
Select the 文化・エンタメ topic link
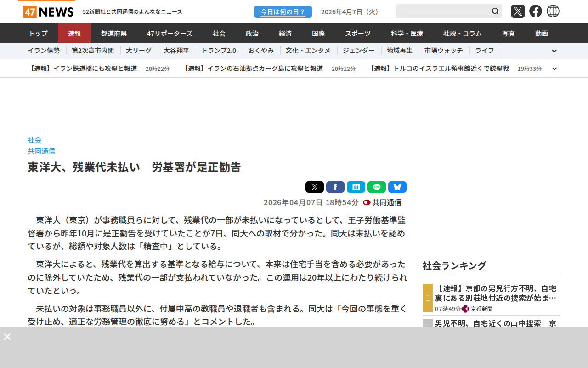tap(308, 51)
